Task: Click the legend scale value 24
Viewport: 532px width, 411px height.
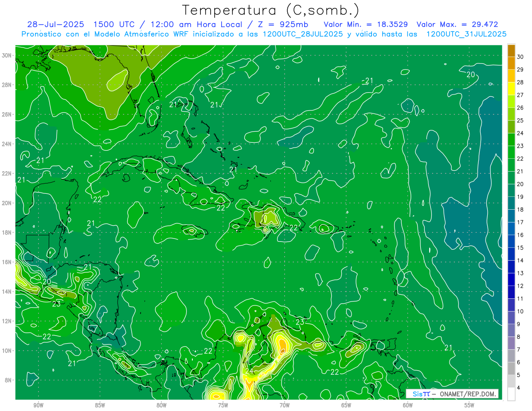Action: [520, 133]
